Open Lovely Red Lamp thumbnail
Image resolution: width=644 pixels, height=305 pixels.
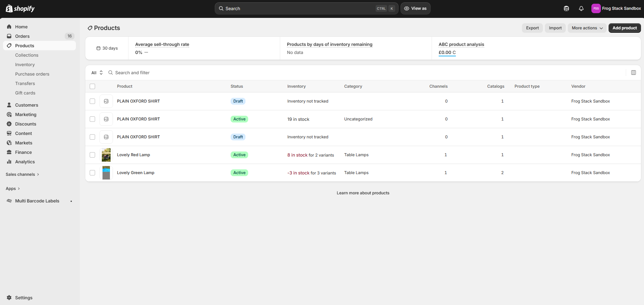coord(106,155)
